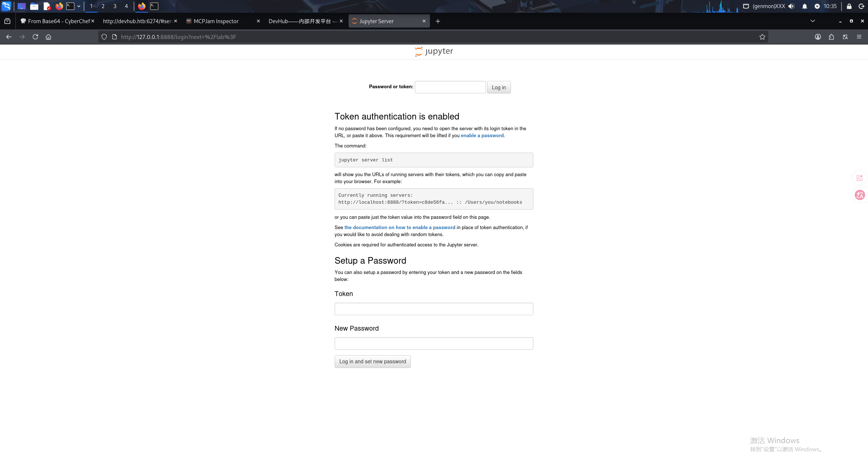
Task: Open the extensions puzzle icon
Action: (831, 37)
